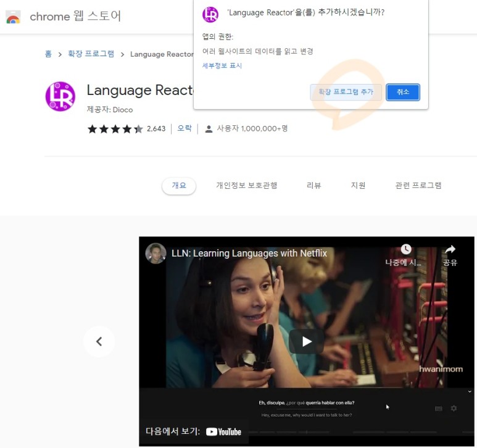
Task: Open the 리뷰 tab
Action: click(x=313, y=186)
